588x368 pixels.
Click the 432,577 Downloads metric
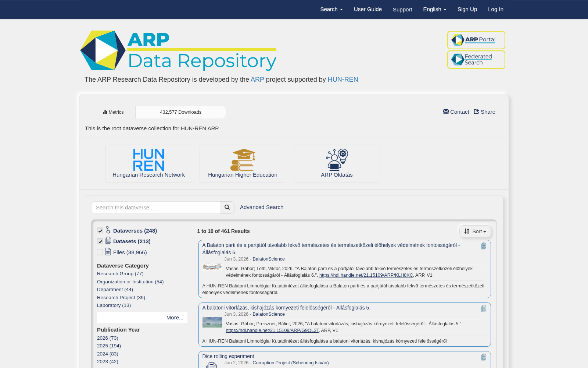(180, 112)
